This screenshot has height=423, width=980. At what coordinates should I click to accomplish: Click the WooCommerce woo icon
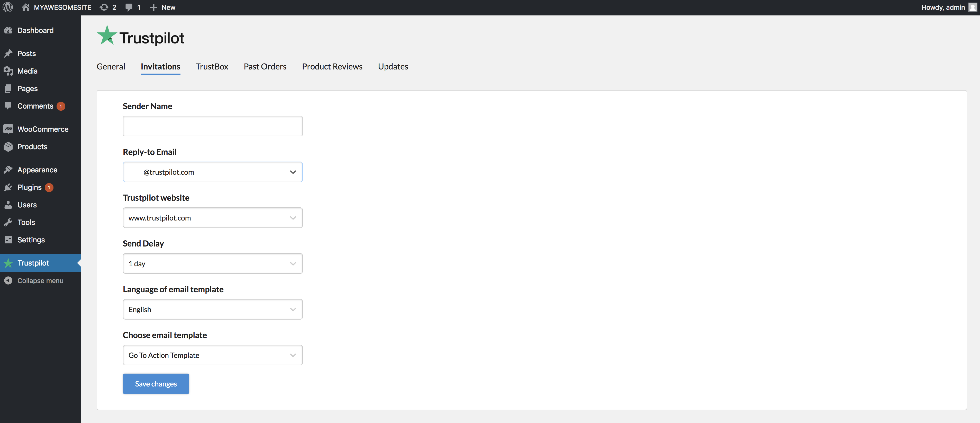click(8, 129)
